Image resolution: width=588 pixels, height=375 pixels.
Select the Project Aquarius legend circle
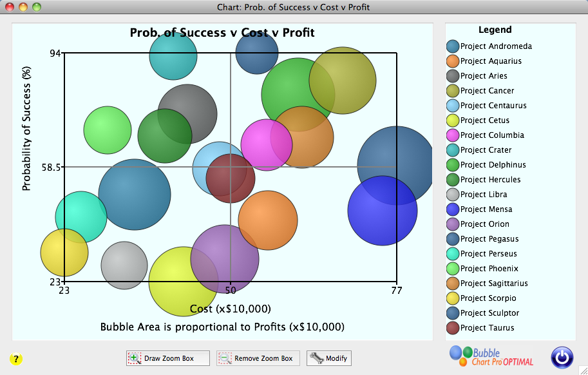(453, 61)
